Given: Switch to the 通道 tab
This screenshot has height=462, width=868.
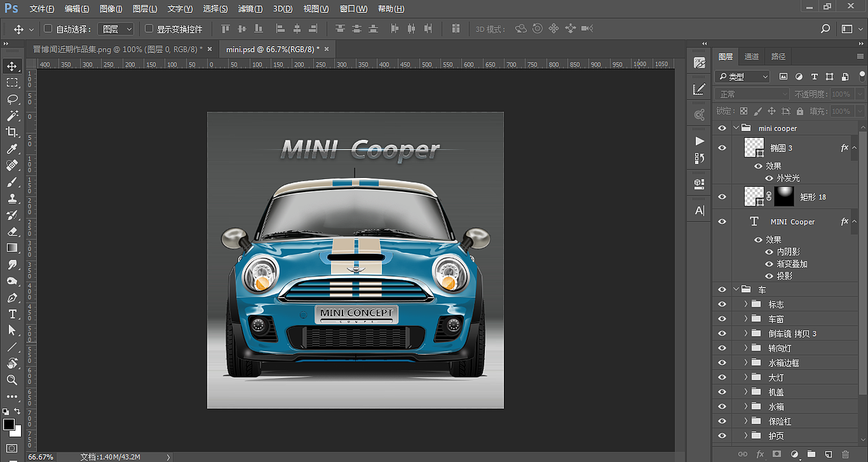Looking at the screenshot, I should (751, 56).
